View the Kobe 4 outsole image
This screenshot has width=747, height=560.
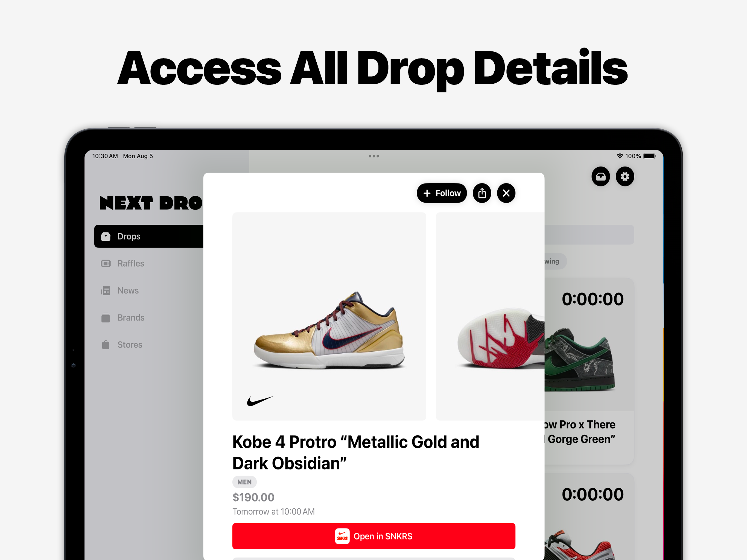pyautogui.click(x=490, y=316)
